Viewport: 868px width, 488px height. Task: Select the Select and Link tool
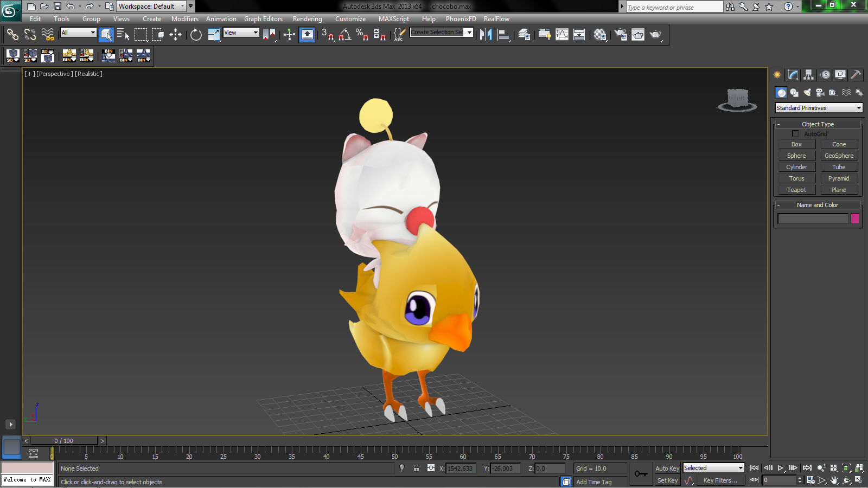[12, 35]
